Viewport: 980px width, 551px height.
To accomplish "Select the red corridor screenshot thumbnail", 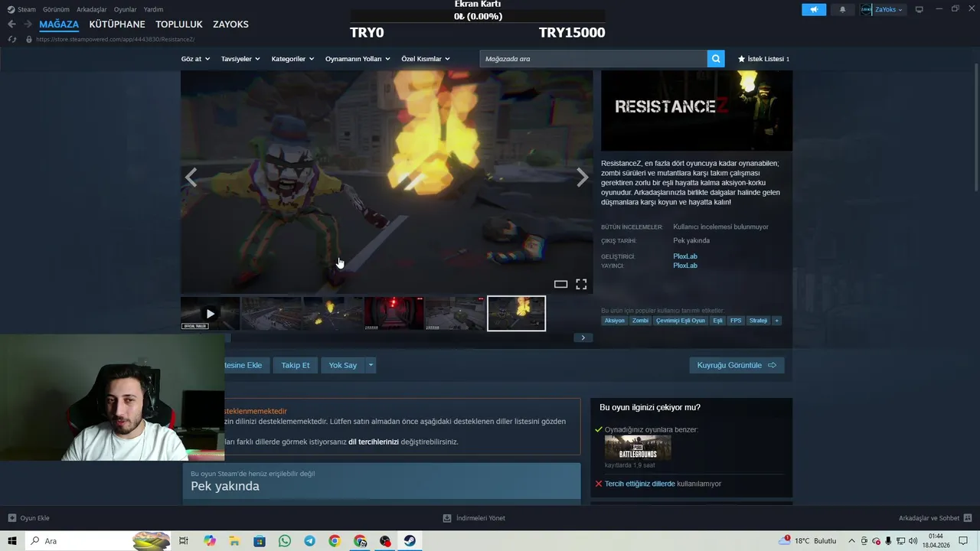I will [394, 313].
